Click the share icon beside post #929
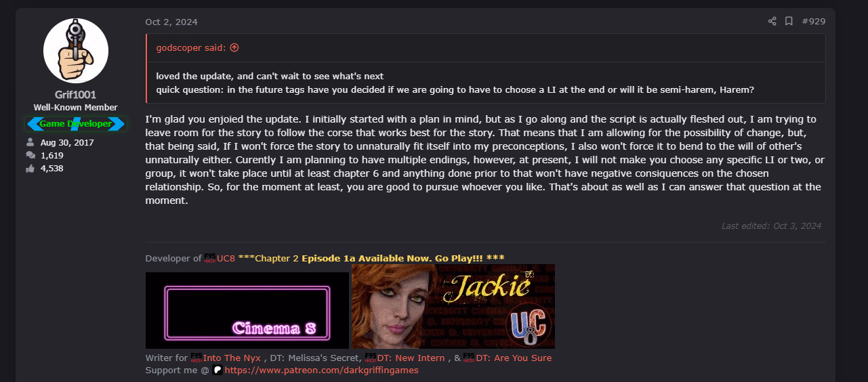 (x=772, y=22)
